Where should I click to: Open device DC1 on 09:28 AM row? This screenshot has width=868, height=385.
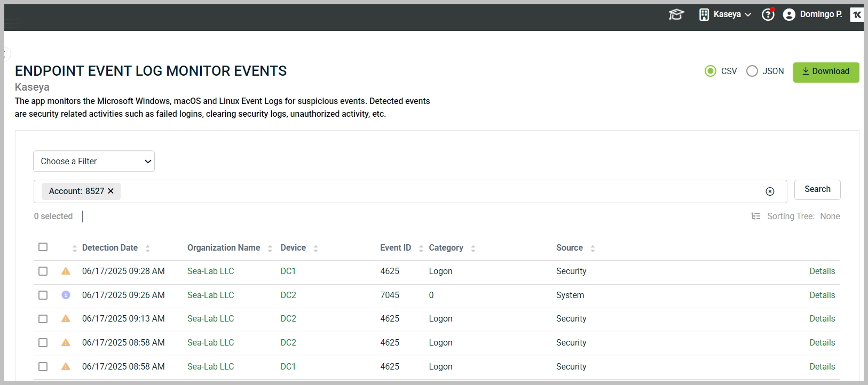pyautogui.click(x=288, y=271)
